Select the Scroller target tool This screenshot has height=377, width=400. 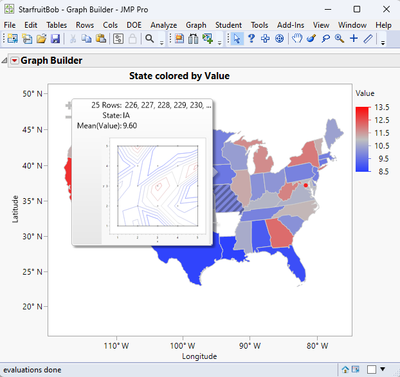(x=279, y=39)
